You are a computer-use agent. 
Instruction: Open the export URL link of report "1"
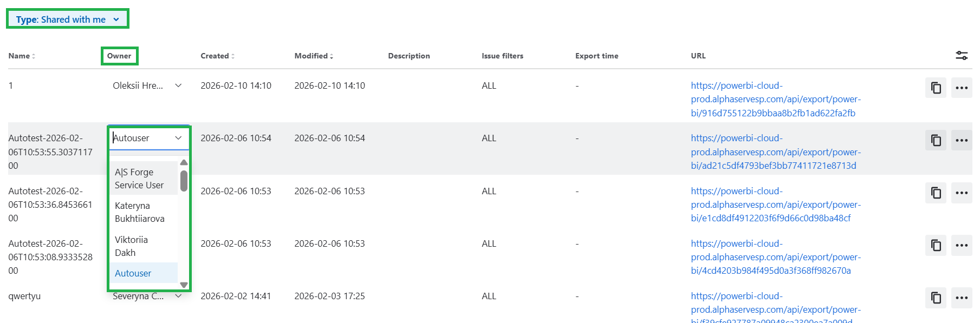point(776,99)
